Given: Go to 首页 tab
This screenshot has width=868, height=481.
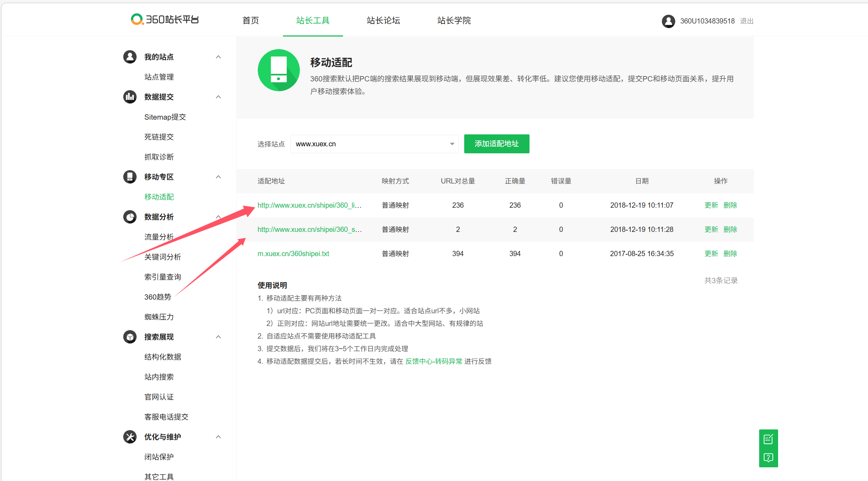Looking at the screenshot, I should [x=251, y=20].
